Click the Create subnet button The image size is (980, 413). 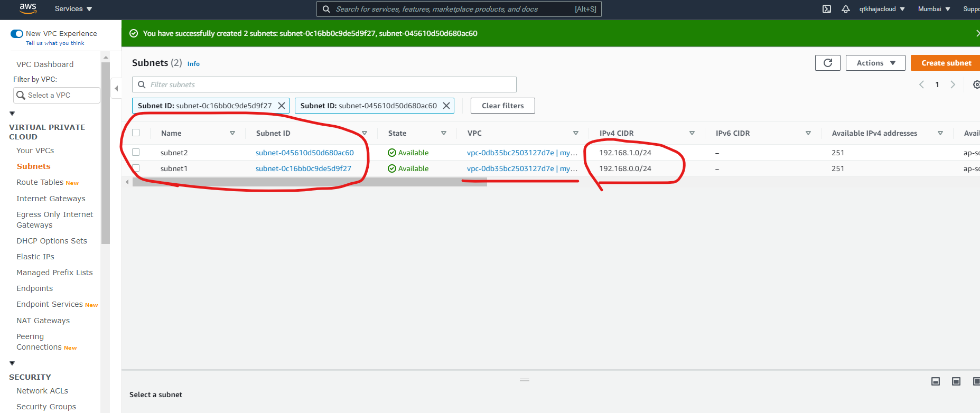pos(946,63)
